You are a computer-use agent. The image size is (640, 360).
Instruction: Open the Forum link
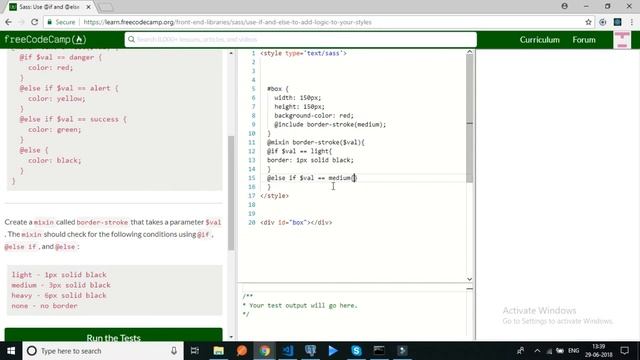[x=584, y=40]
